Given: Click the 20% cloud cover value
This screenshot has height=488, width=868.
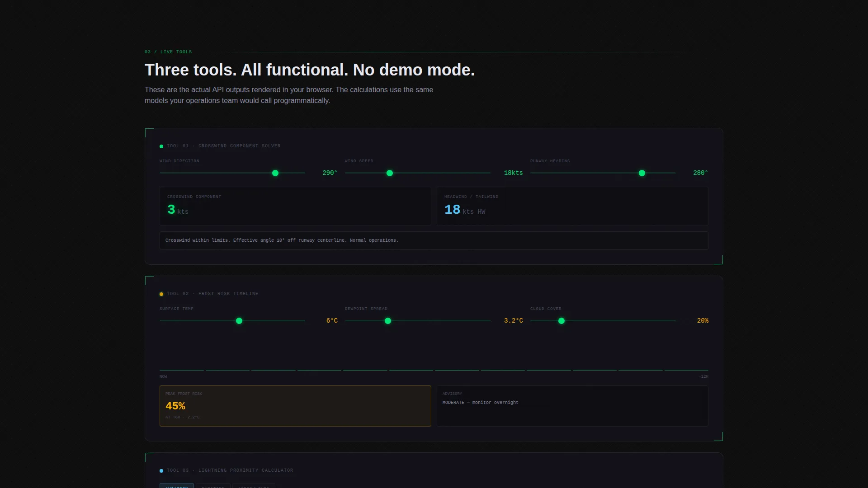Looking at the screenshot, I should (x=703, y=321).
